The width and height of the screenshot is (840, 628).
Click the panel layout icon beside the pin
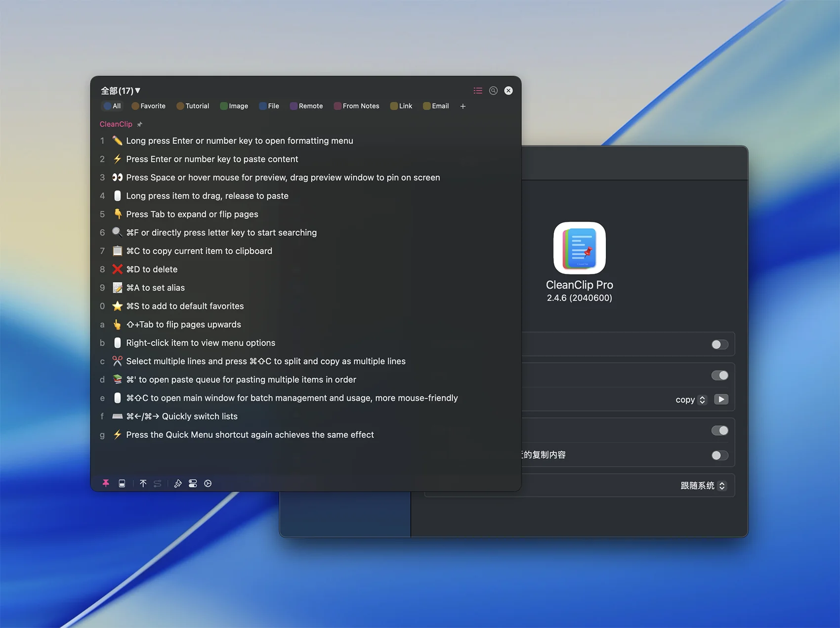[x=122, y=483]
